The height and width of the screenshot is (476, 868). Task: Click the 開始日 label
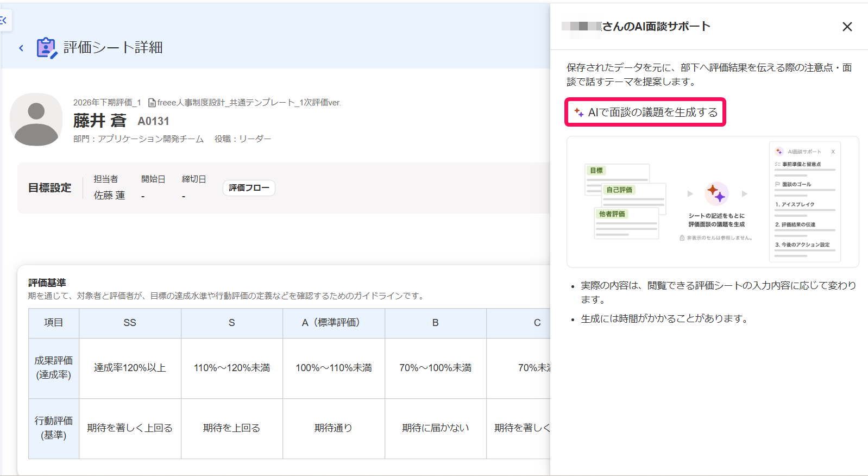tap(153, 179)
